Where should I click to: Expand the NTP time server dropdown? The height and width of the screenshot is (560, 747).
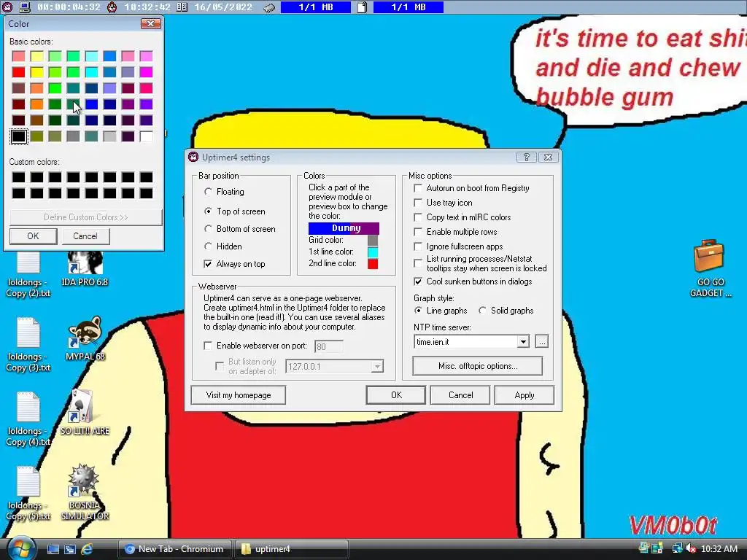click(523, 342)
